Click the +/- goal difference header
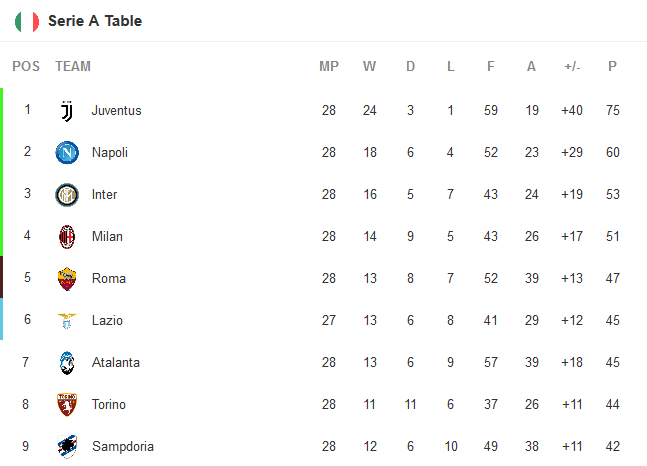This screenshot has height=466, width=647. tap(572, 67)
